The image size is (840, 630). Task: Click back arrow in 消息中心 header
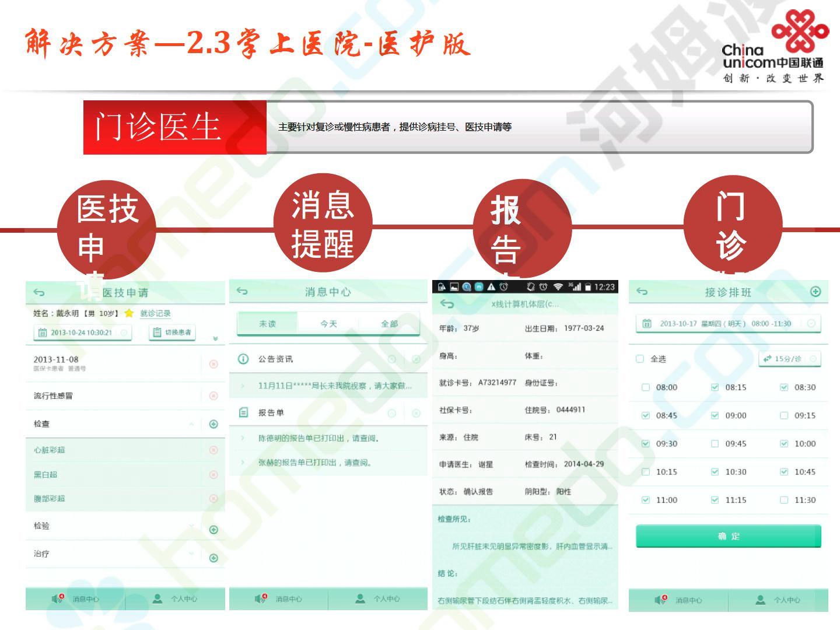pyautogui.click(x=242, y=291)
